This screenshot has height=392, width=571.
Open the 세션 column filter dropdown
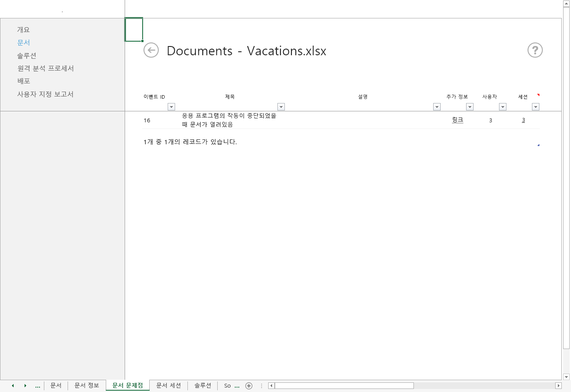pyautogui.click(x=535, y=107)
